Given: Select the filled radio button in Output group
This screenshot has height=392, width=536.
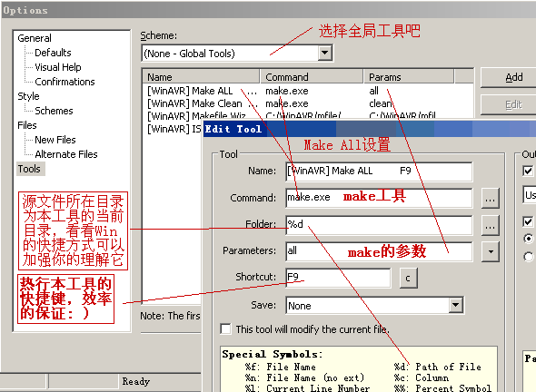Looking at the screenshot, I should (x=529, y=239).
